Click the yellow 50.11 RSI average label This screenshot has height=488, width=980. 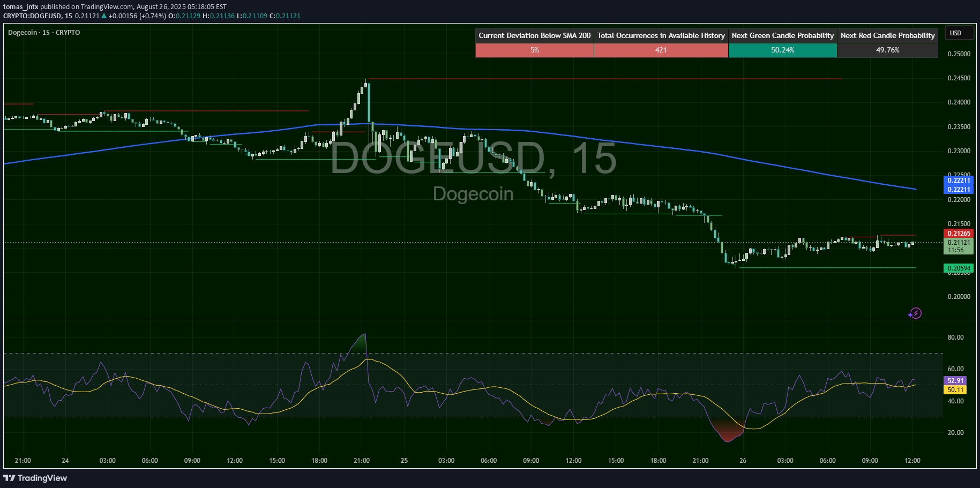pos(955,390)
